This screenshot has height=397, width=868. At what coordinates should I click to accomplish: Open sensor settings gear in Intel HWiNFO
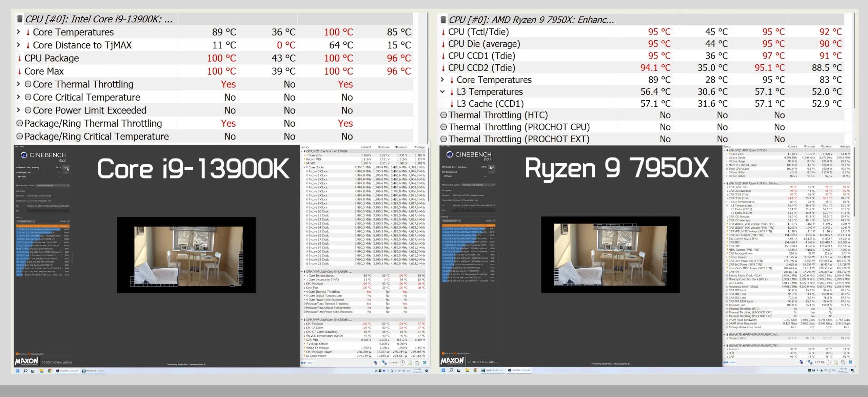[x=417, y=362]
